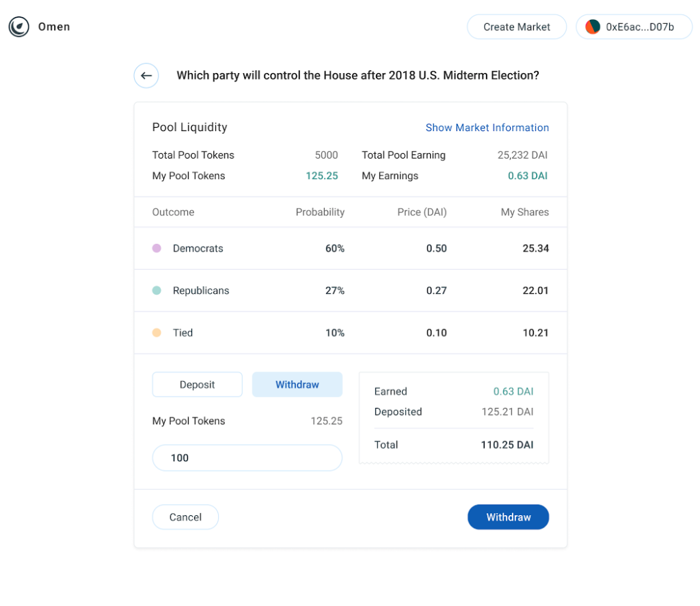Open wallet account 0xE6ac...D07b
700x606 pixels.
click(634, 27)
